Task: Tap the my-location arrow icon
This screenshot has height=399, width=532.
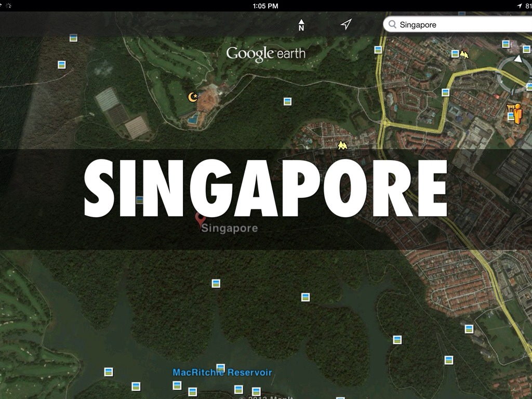Action: [x=346, y=24]
